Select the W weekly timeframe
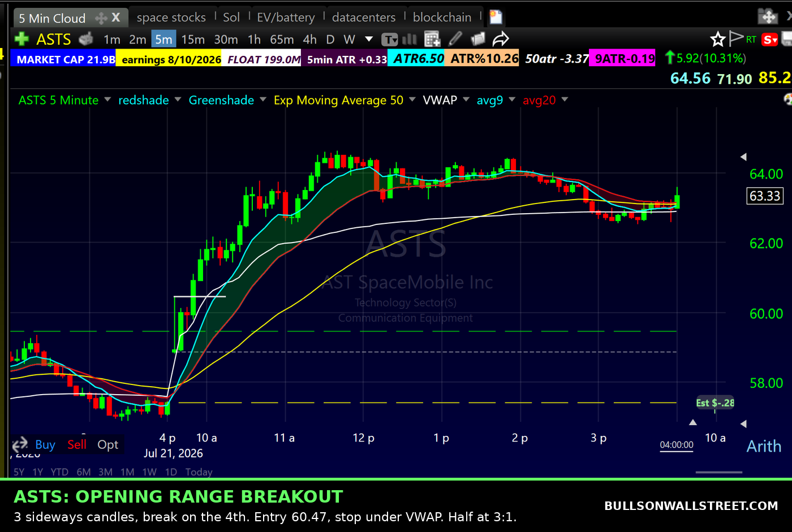The height and width of the screenshot is (532, 792). 350,40
